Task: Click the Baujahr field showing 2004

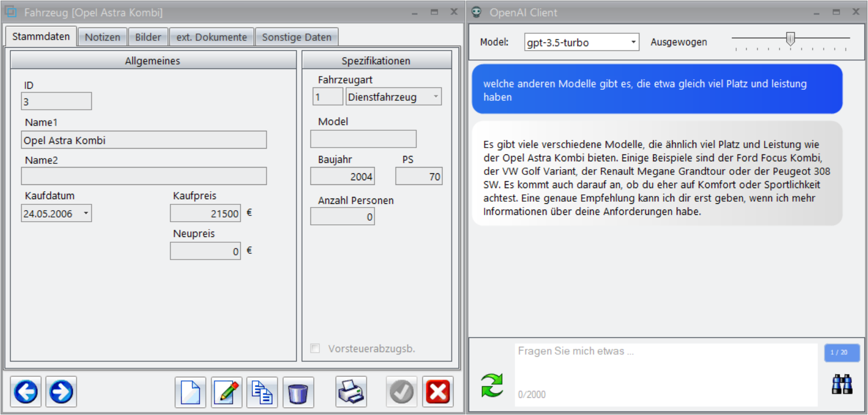Action: pyautogui.click(x=343, y=177)
